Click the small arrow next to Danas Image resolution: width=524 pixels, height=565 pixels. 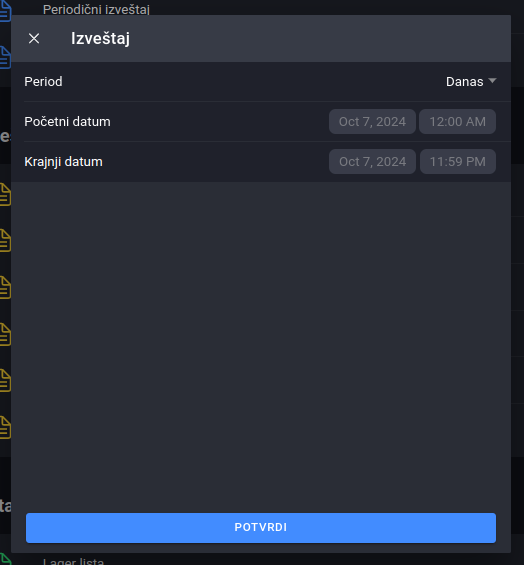[492, 81]
